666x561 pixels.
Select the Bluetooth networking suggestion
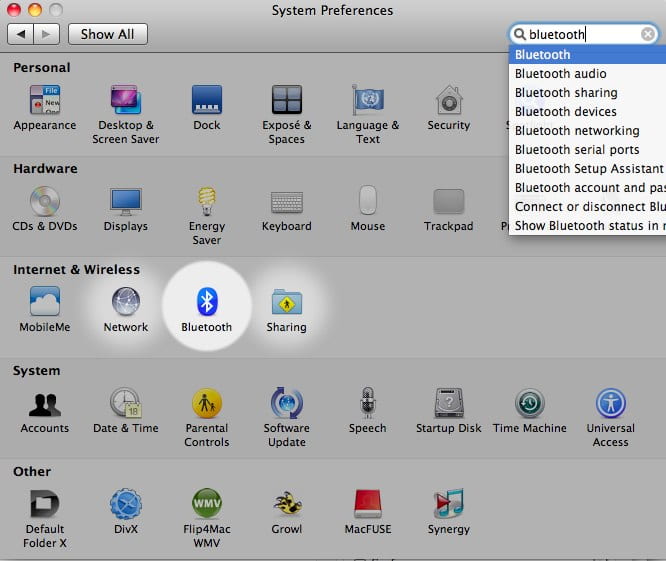pos(587,131)
